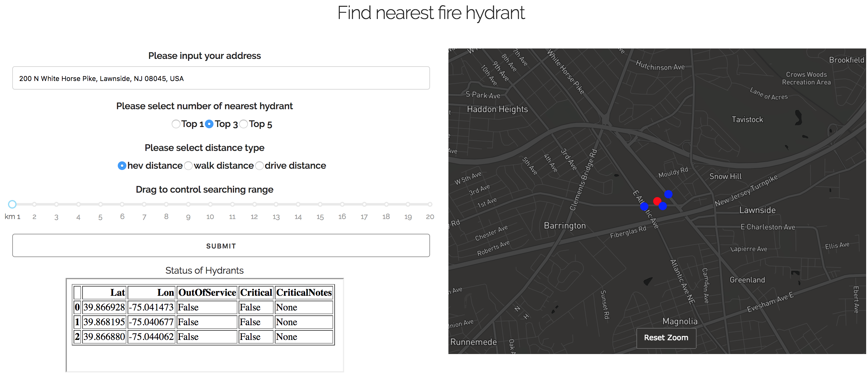Click the OutOfService column header
The height and width of the screenshot is (389, 868).
(x=207, y=292)
